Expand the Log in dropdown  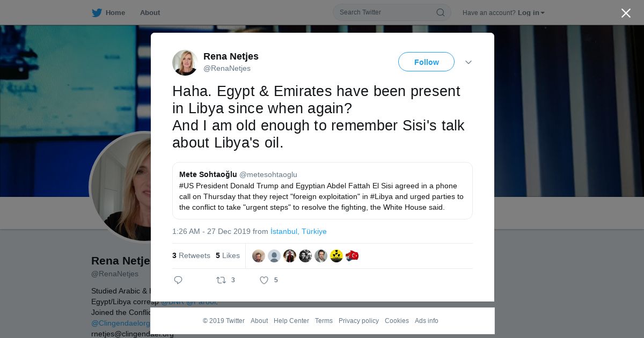531,13
